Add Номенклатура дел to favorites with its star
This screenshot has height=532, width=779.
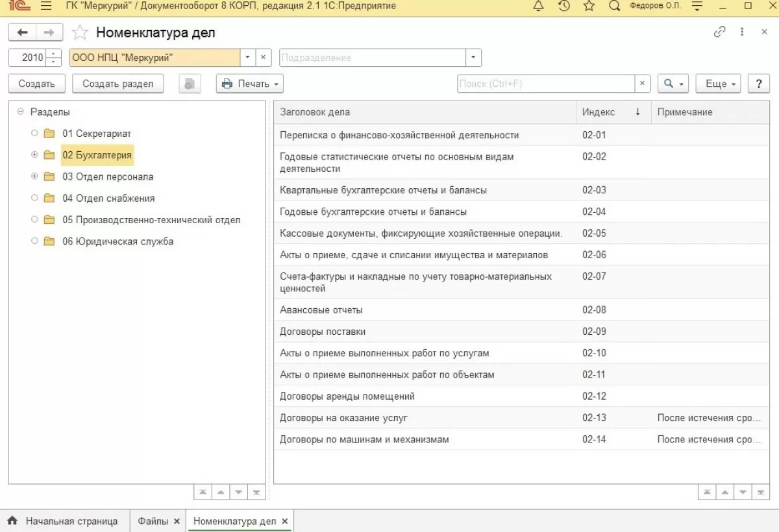pos(79,32)
